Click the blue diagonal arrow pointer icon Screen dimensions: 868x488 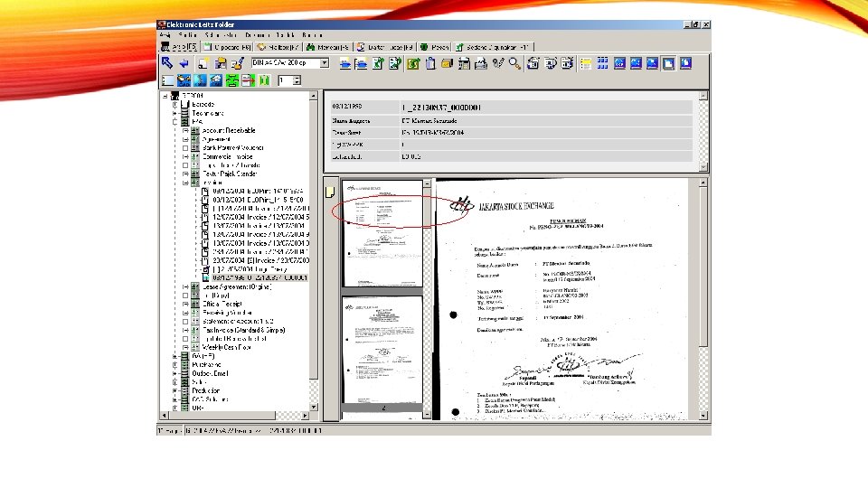coord(166,63)
